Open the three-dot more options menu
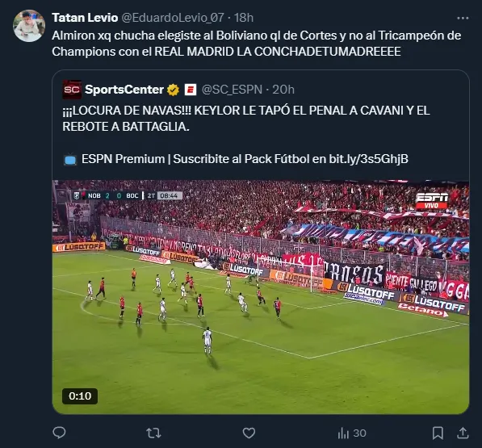Image resolution: width=482 pixels, height=448 pixels. click(463, 18)
